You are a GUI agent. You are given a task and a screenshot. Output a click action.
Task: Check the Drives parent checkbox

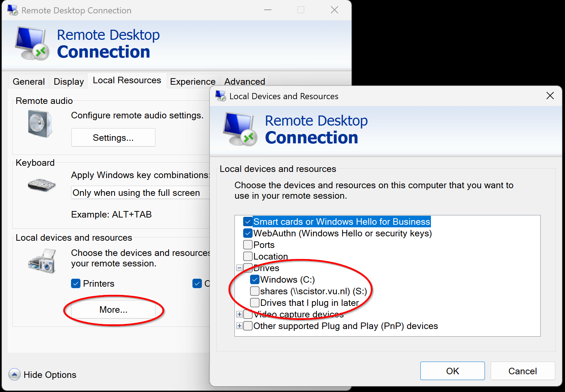click(x=248, y=268)
